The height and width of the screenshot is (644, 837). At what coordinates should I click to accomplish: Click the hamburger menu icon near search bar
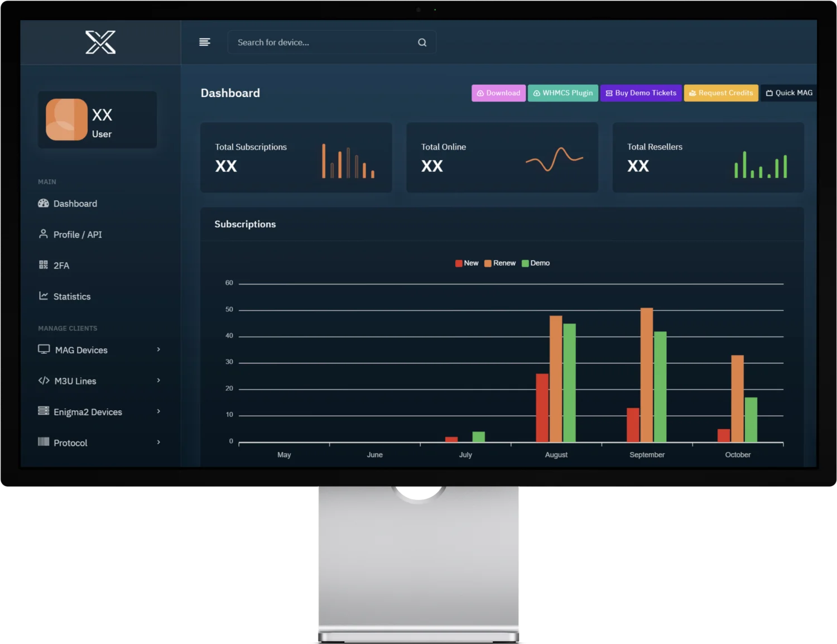(x=205, y=42)
